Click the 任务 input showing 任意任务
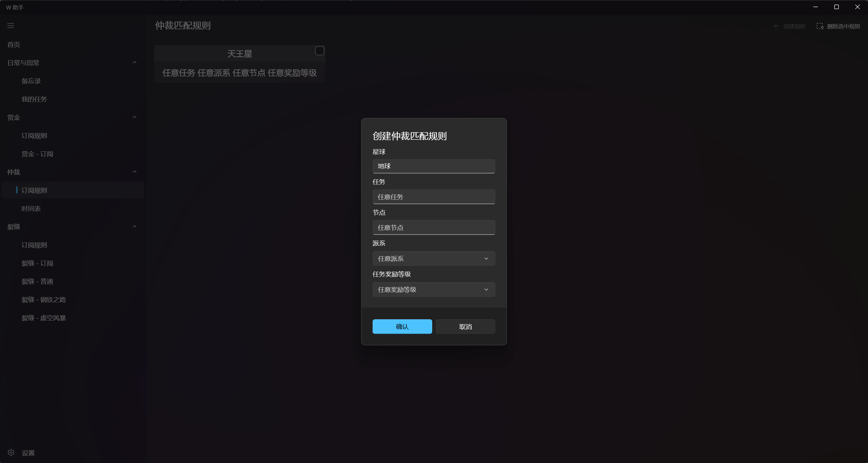The height and width of the screenshot is (463, 868). coord(434,197)
